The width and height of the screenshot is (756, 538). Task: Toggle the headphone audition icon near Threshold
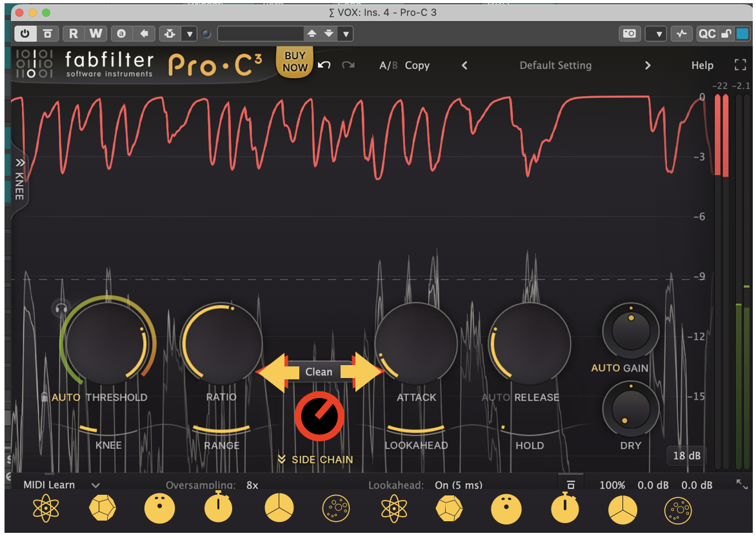point(61,308)
